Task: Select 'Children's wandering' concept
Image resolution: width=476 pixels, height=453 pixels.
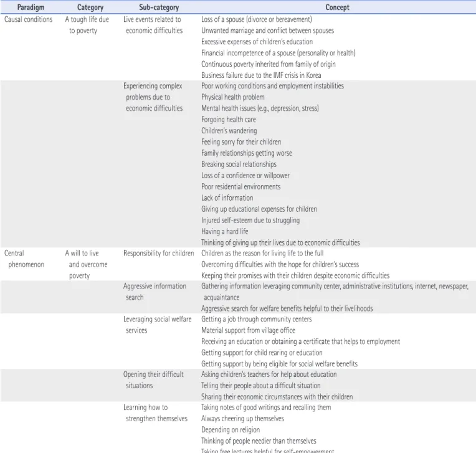Action: pos(229,131)
